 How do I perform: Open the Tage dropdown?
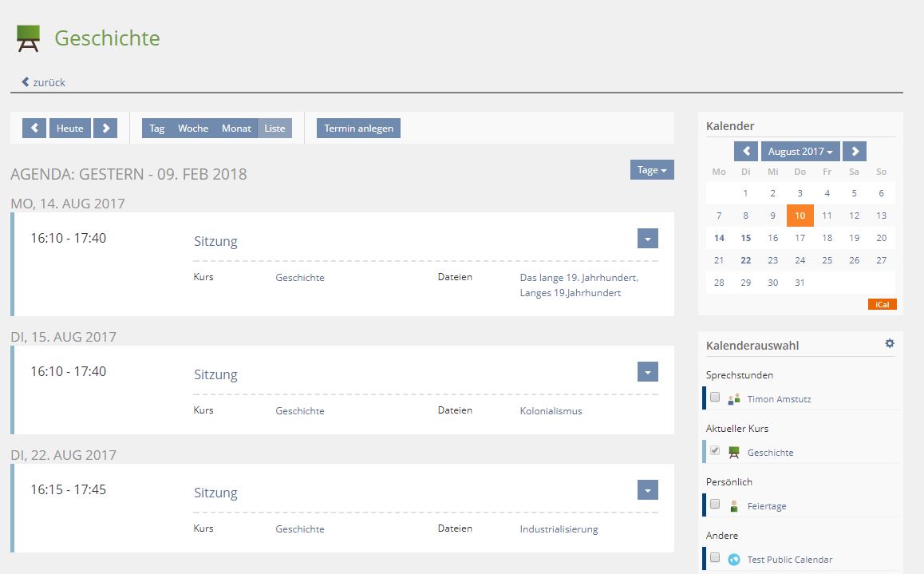[x=651, y=170]
